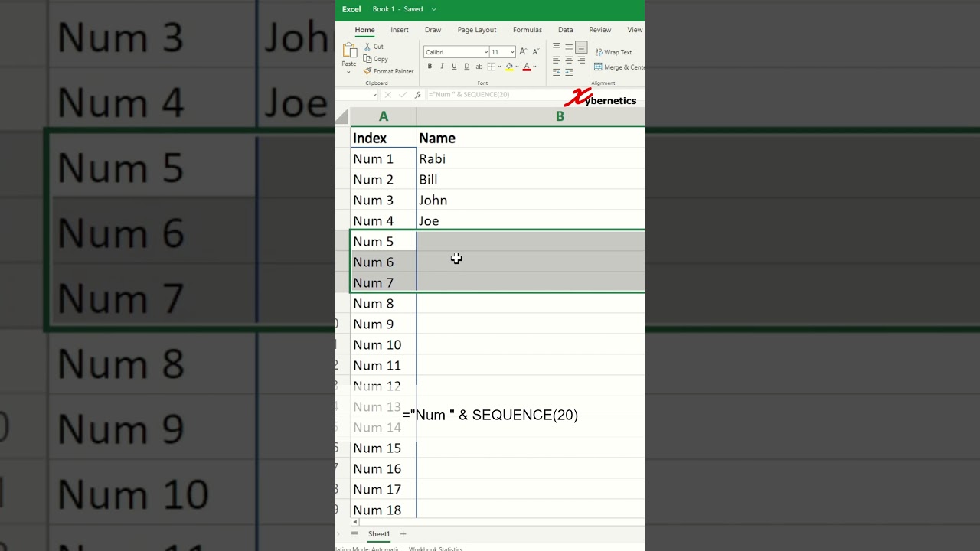
Task: Open the file name dropdown chevron
Action: 434,9
